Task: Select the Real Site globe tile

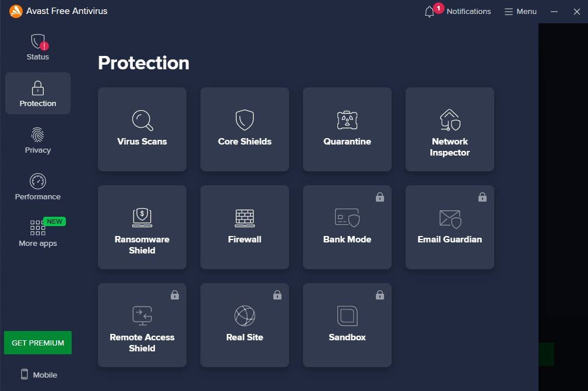Action: pos(245,325)
